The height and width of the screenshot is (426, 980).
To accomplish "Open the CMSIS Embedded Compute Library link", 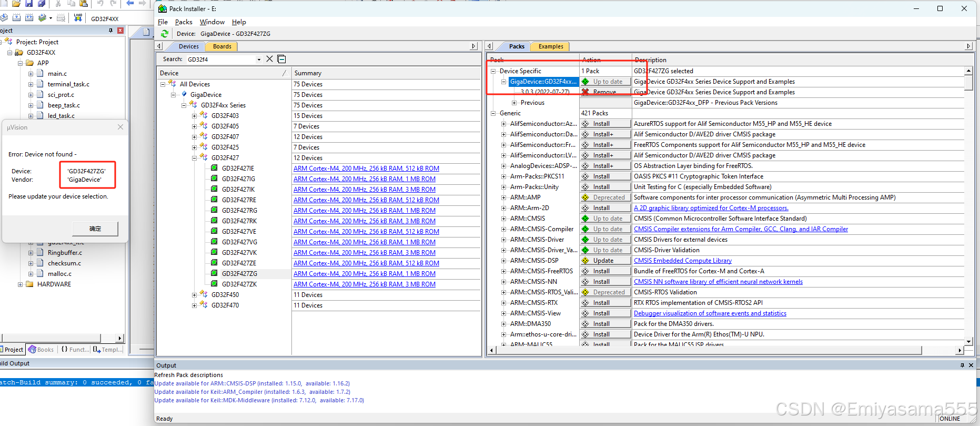I will (682, 260).
